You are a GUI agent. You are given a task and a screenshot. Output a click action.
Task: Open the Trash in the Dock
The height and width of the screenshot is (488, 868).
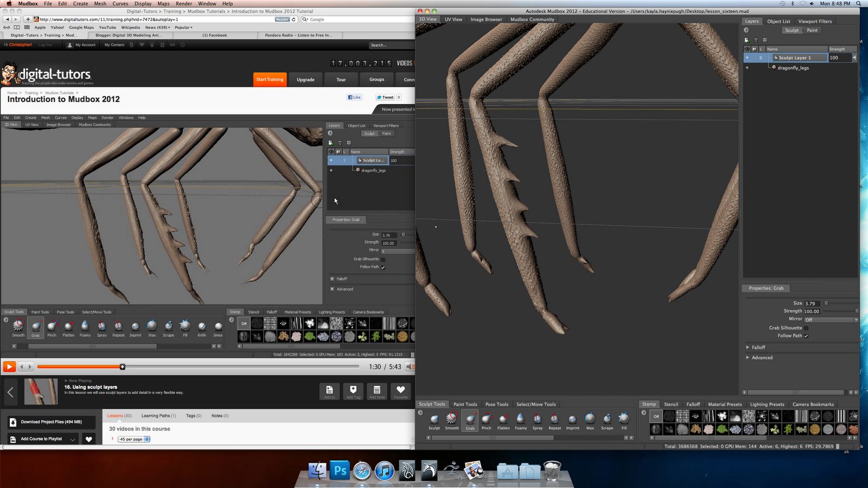(x=552, y=471)
